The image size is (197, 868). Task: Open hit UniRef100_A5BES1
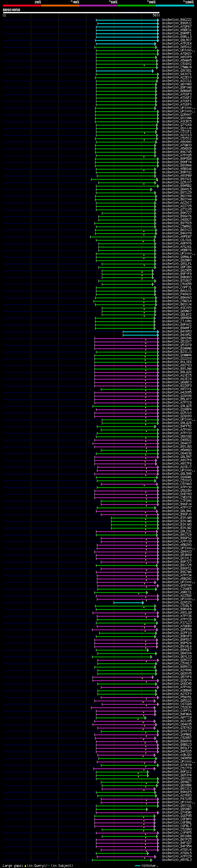[x=177, y=30]
